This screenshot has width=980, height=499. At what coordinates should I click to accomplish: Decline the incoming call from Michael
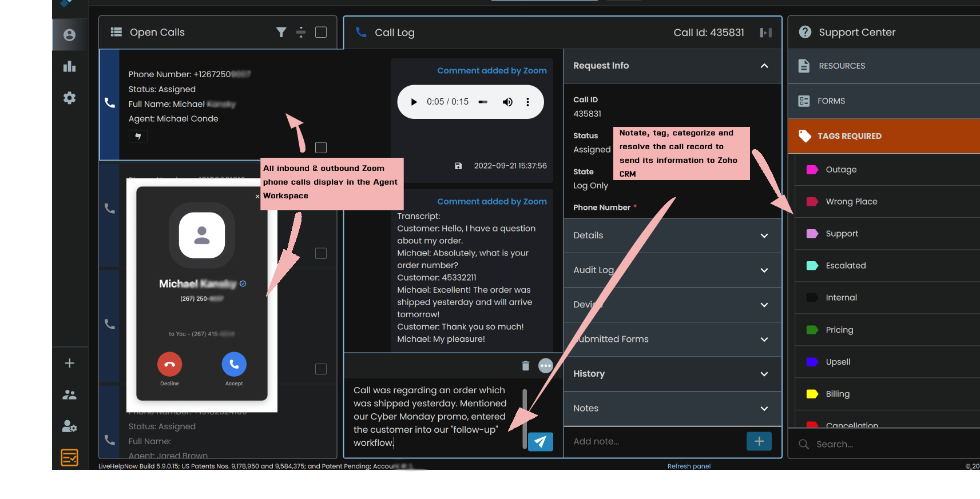tap(169, 364)
